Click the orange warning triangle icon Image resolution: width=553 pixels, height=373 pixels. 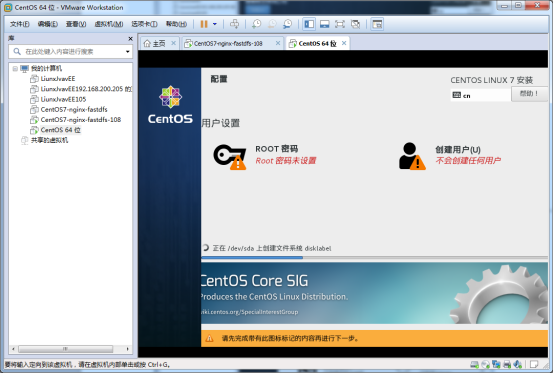[x=209, y=338]
